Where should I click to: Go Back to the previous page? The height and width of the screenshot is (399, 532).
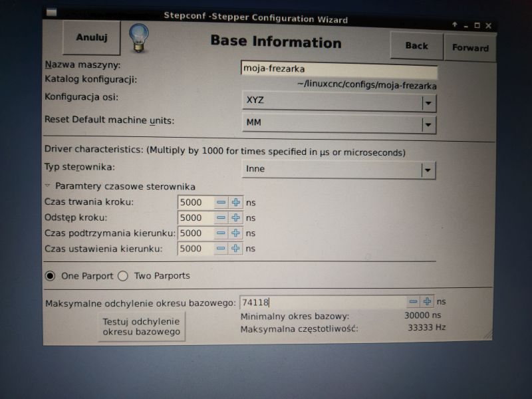click(x=416, y=46)
